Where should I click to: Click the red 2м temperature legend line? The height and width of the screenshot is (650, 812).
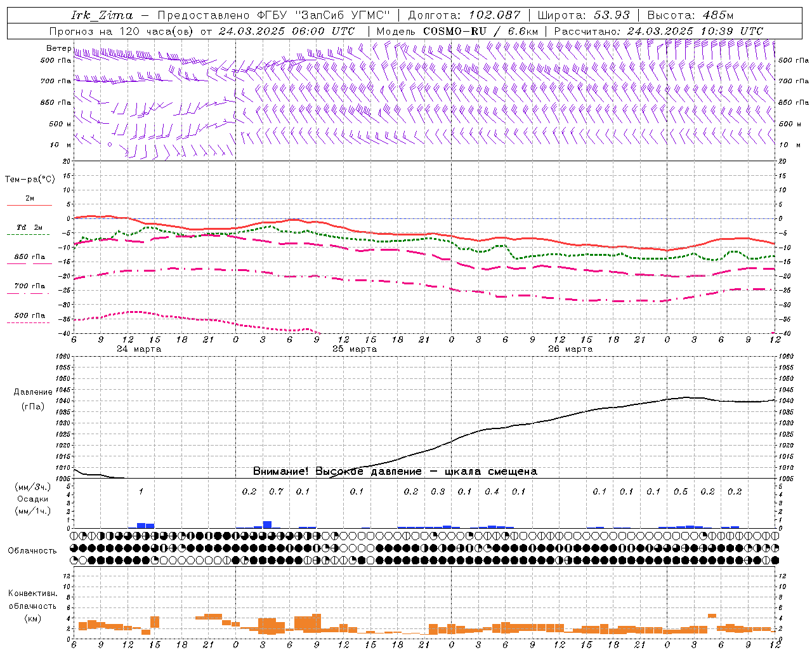[29, 205]
